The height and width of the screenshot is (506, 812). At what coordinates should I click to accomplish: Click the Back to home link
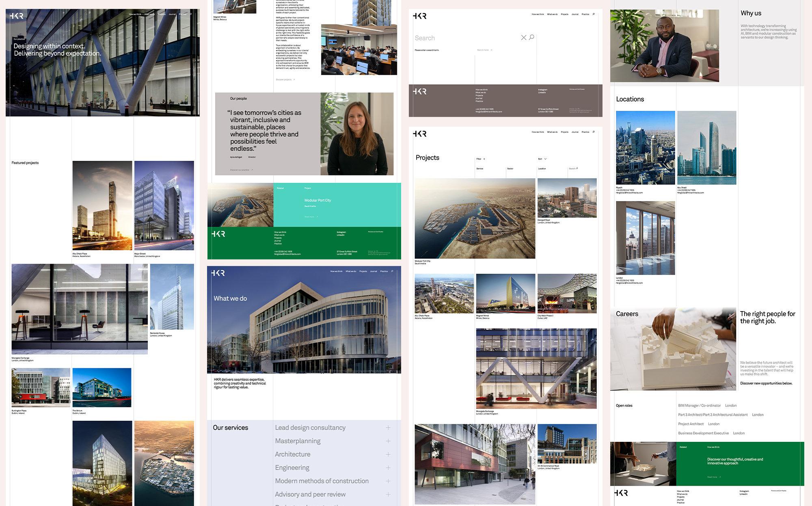[x=484, y=50]
